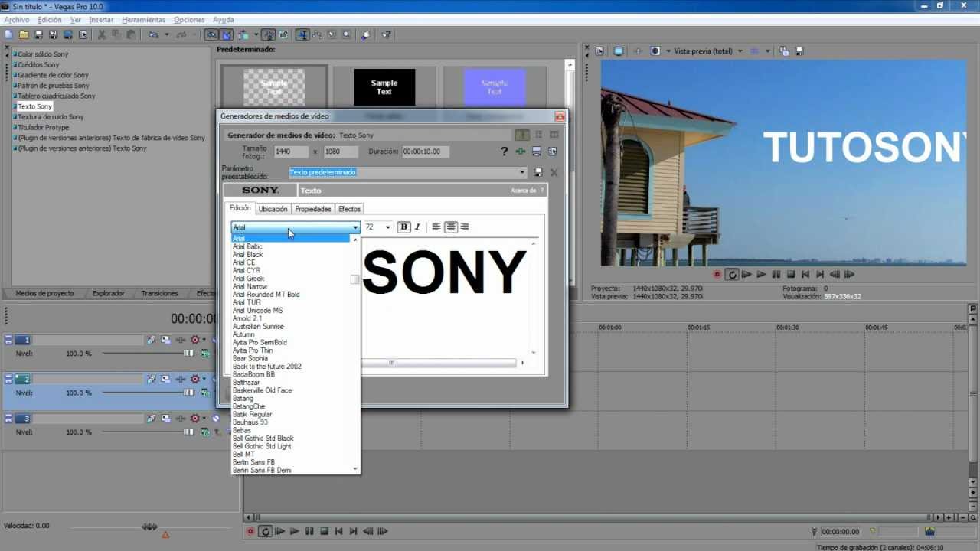
Task: Delete preset X icon in generator dialog
Action: point(554,173)
